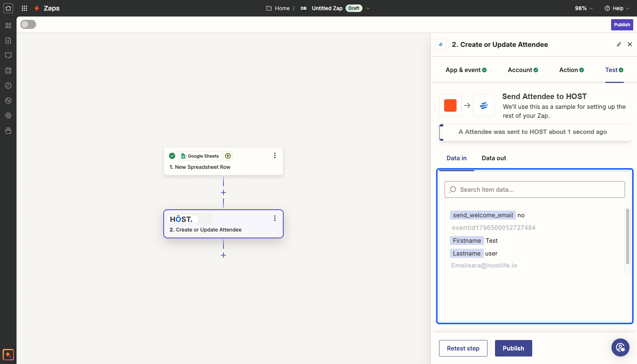Click the Retest step button
Screen dimensions: 637x364
(x=463, y=348)
